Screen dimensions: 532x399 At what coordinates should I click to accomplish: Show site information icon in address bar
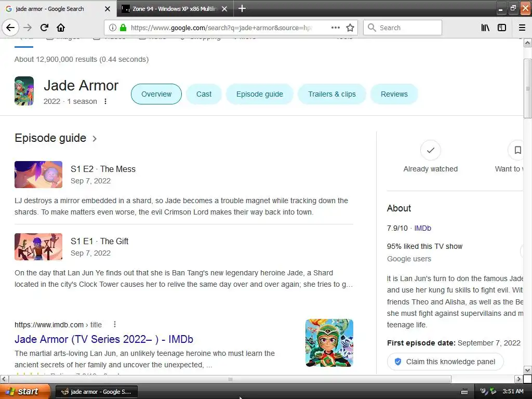pos(113,28)
